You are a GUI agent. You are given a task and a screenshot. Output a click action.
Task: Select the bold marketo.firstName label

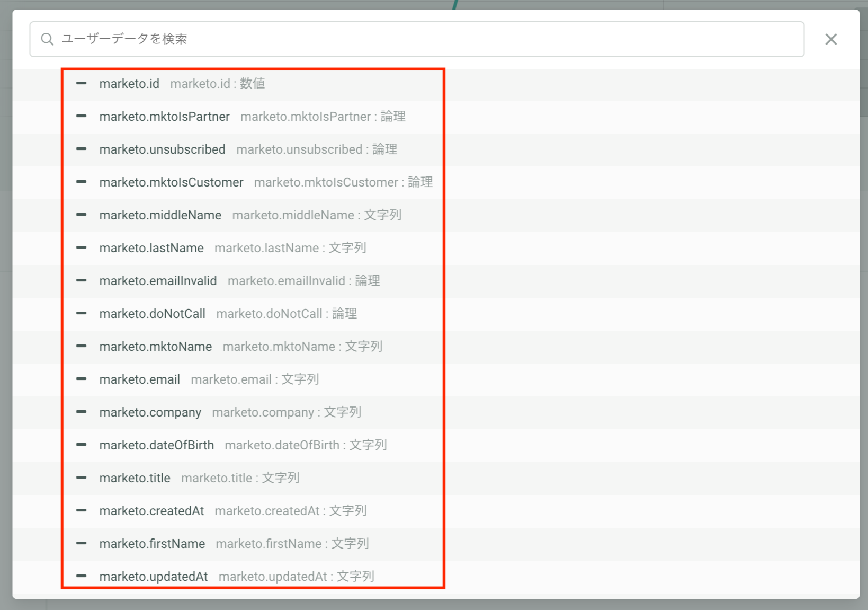[153, 544]
